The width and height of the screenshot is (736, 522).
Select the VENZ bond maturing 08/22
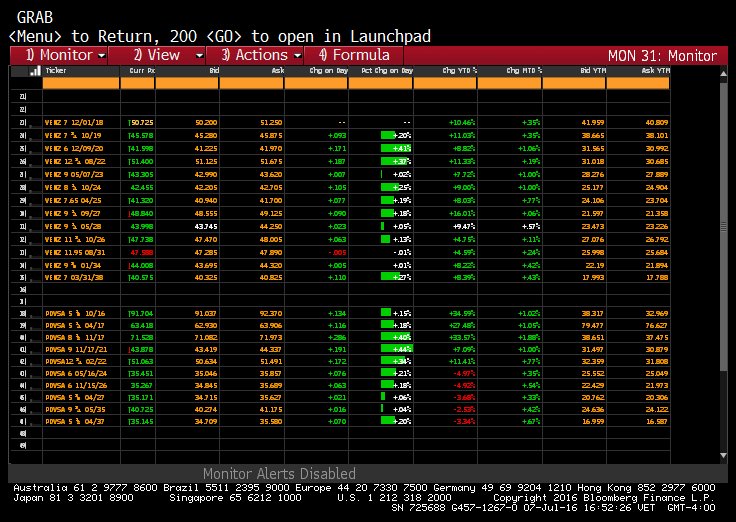click(x=75, y=161)
